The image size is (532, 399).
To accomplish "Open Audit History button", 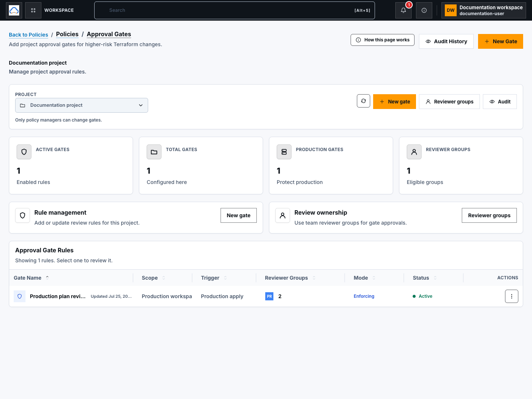I will [446, 41].
